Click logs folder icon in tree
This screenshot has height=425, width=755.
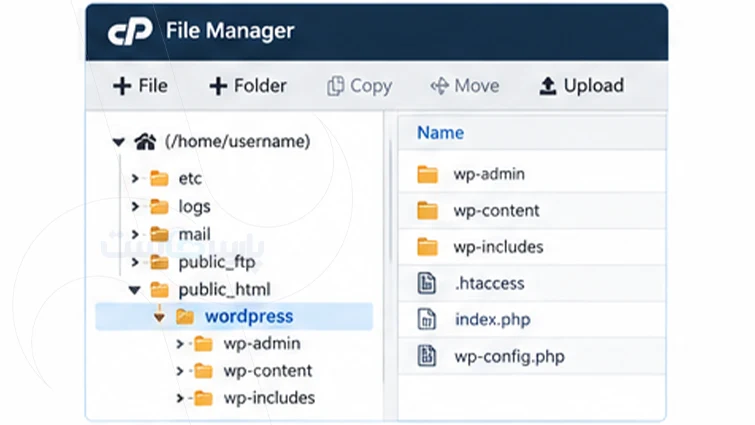159,206
